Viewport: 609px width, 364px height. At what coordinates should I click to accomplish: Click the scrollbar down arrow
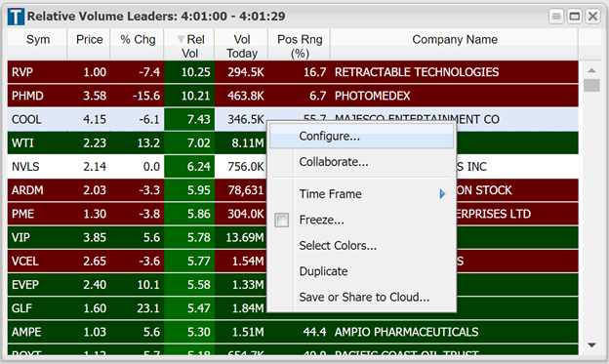click(x=591, y=344)
